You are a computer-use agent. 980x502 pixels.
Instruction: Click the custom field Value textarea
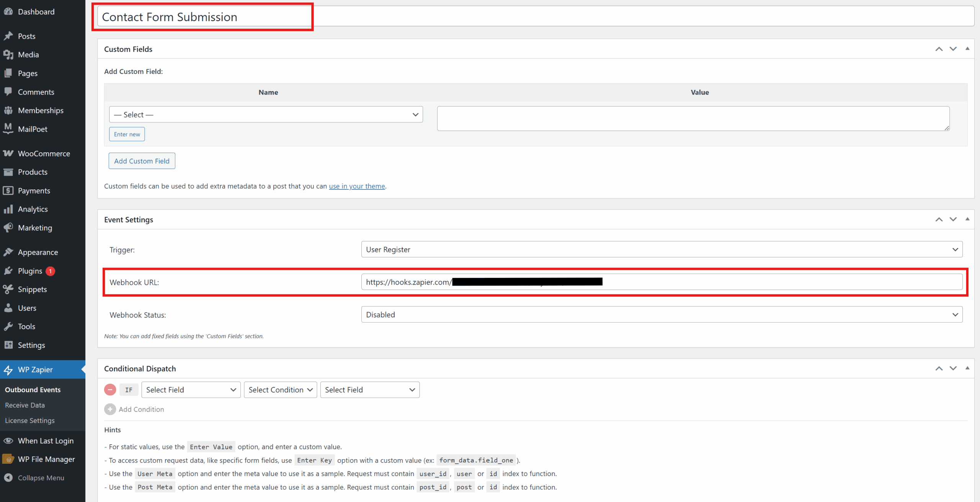(693, 119)
